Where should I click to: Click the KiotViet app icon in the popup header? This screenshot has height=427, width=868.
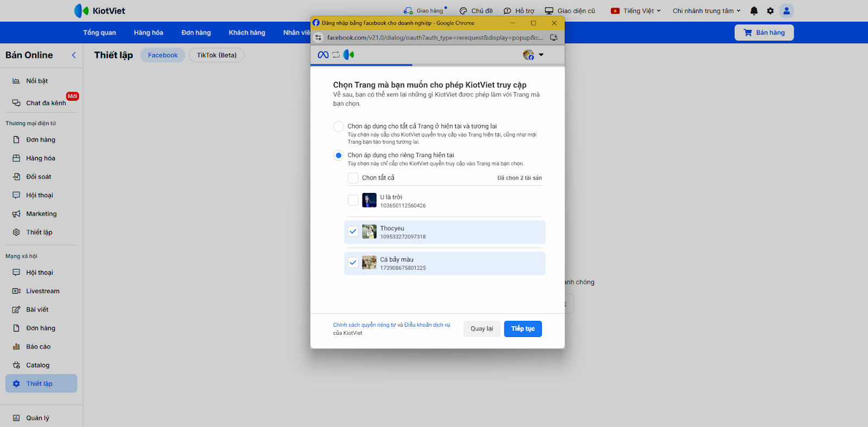pyautogui.click(x=348, y=55)
